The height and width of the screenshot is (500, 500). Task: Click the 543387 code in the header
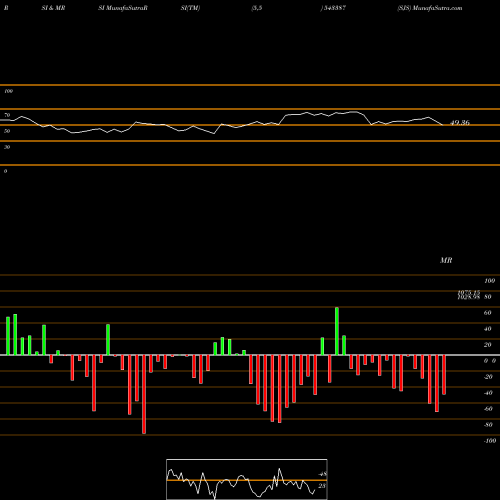point(334,8)
